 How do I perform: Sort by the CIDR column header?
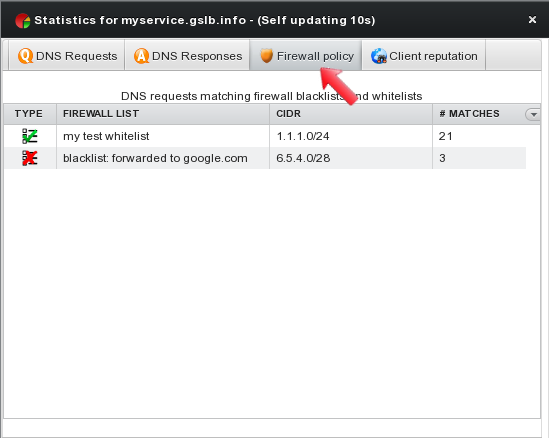coord(351,114)
